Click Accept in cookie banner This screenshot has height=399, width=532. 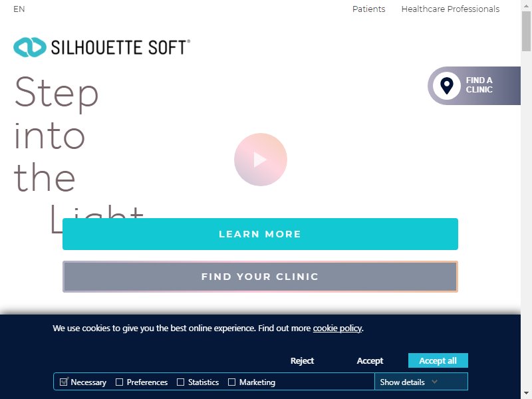[x=370, y=360]
